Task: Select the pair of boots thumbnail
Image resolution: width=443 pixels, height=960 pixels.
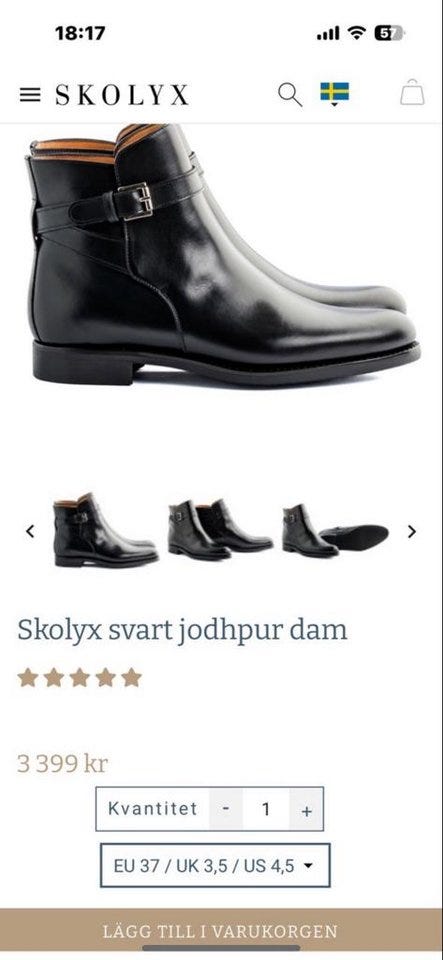Action: [220, 530]
